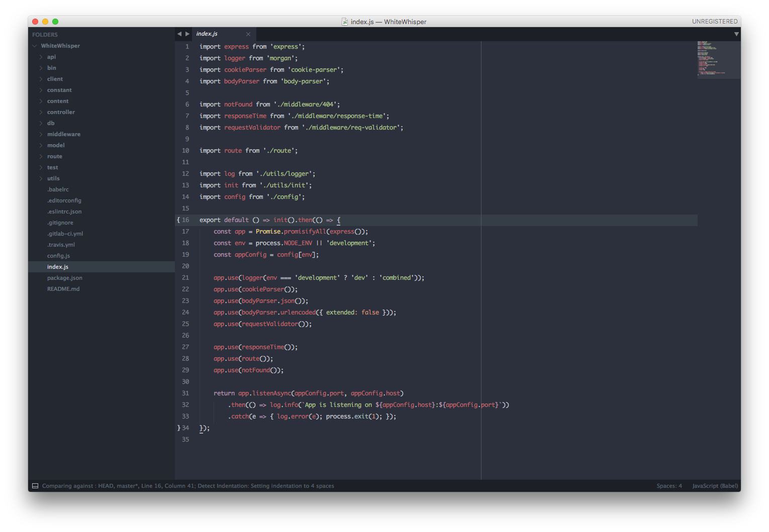Click the back navigation arrow in tab bar
The width and height of the screenshot is (769, 532).
[179, 34]
